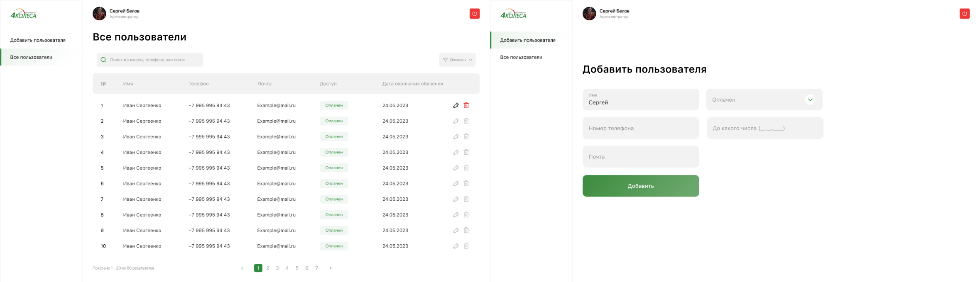Click the До какого числа date field
Image resolution: width=980 pixels, height=282 pixels.
(x=764, y=128)
